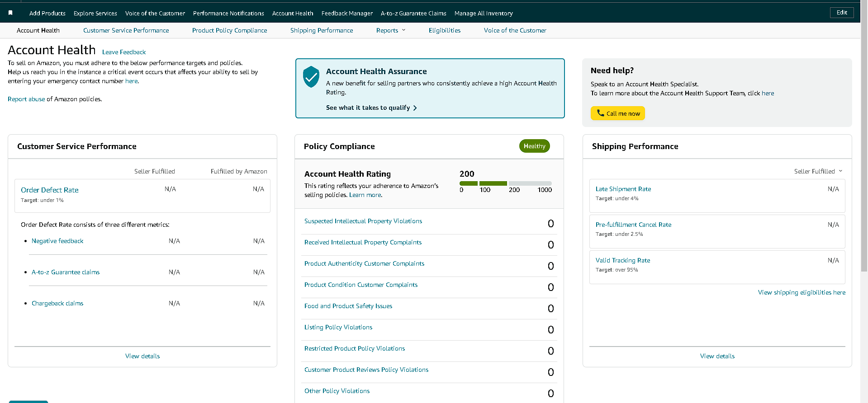Open Other Policy Violations
Screen dimensions: 868x403
[x=337, y=391]
